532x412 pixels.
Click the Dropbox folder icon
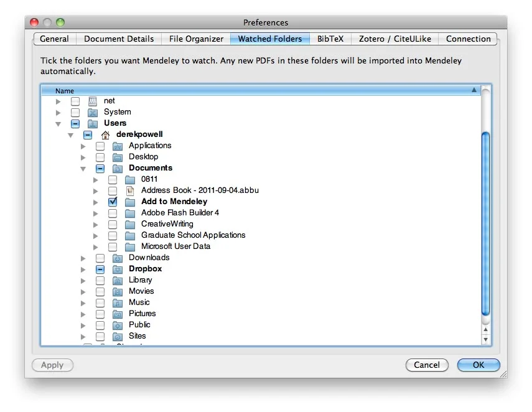[118, 269]
